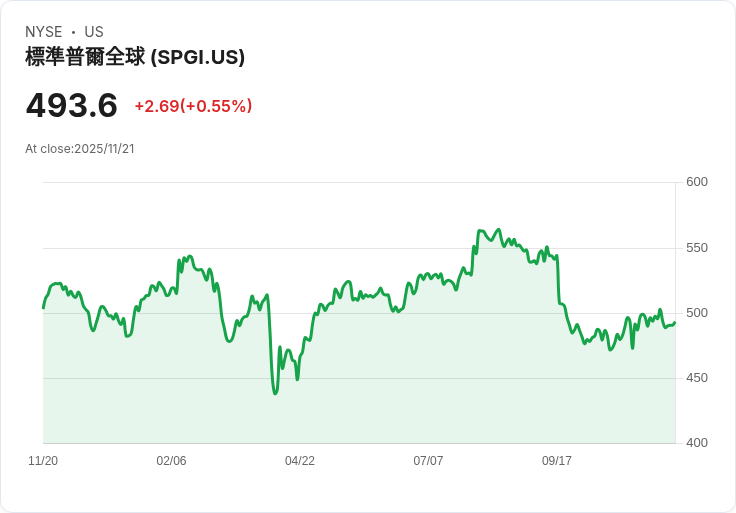Click the rightmost end of the price line
Screen dimensions: 736x513
pos(675,322)
